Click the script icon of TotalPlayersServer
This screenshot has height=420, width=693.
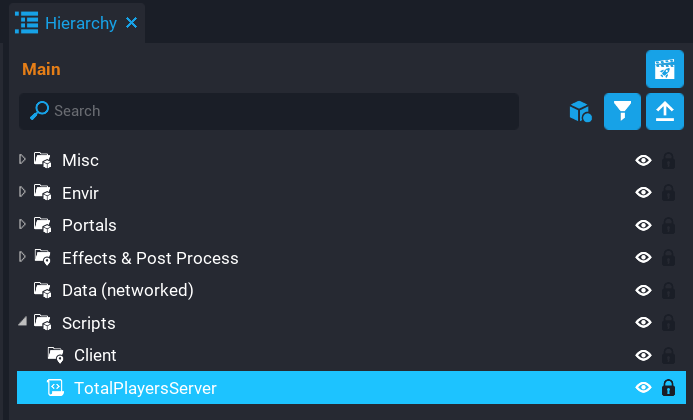[55, 388]
